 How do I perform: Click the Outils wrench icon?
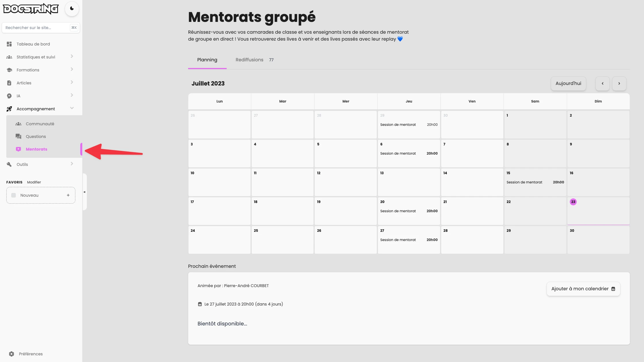point(9,164)
